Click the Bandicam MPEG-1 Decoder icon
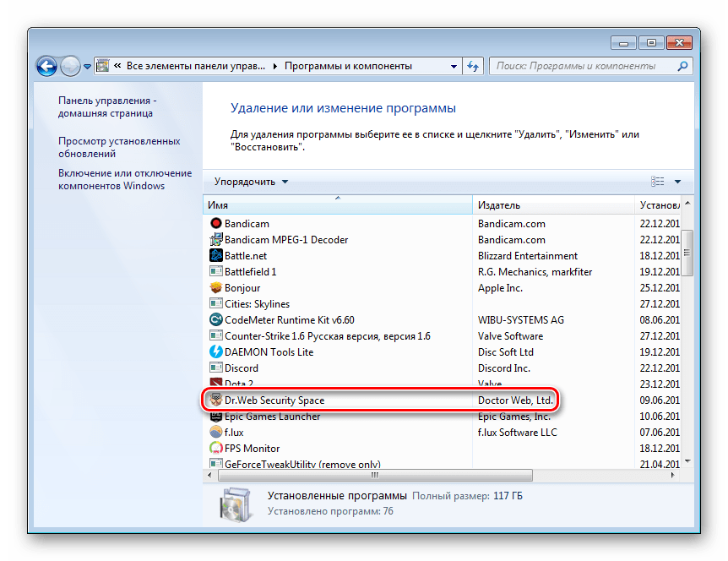728x561 pixels. [x=216, y=240]
